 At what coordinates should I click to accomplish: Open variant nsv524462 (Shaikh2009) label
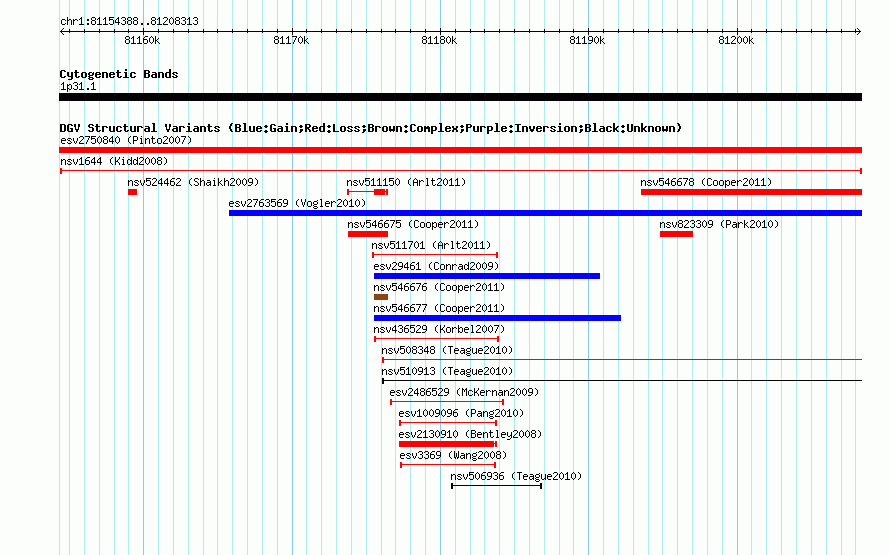click(x=193, y=182)
